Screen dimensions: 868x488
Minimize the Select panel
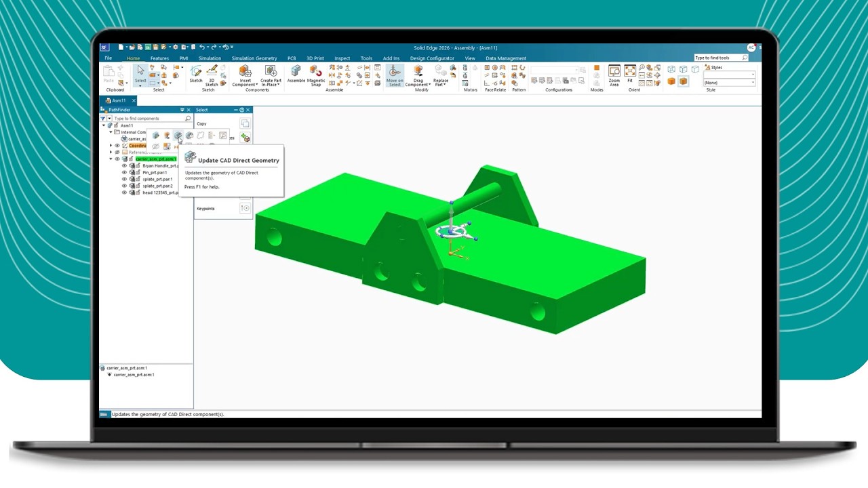coord(236,110)
